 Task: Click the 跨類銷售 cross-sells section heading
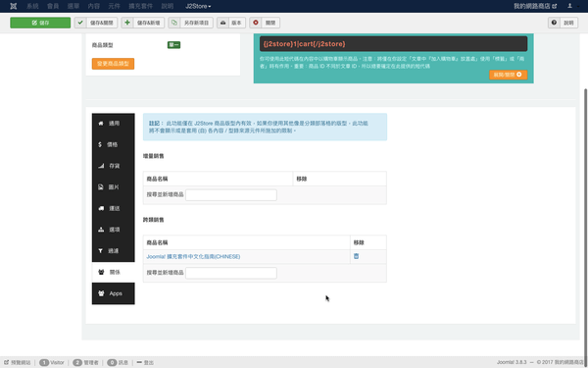coord(154,220)
